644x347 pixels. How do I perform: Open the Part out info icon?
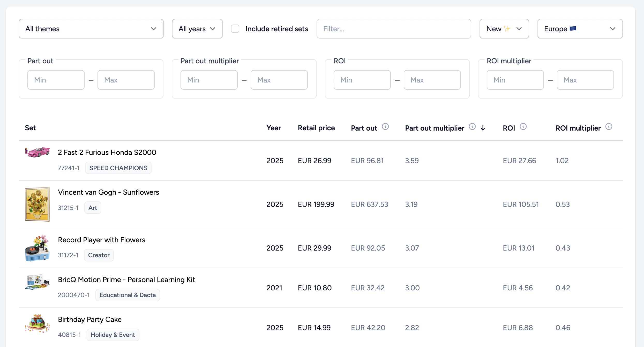click(385, 127)
